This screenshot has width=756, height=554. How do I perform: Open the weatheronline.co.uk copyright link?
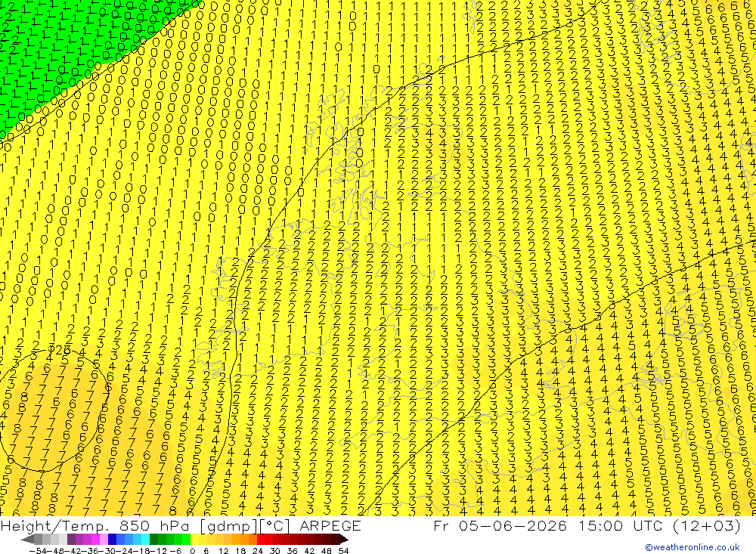[x=692, y=547]
